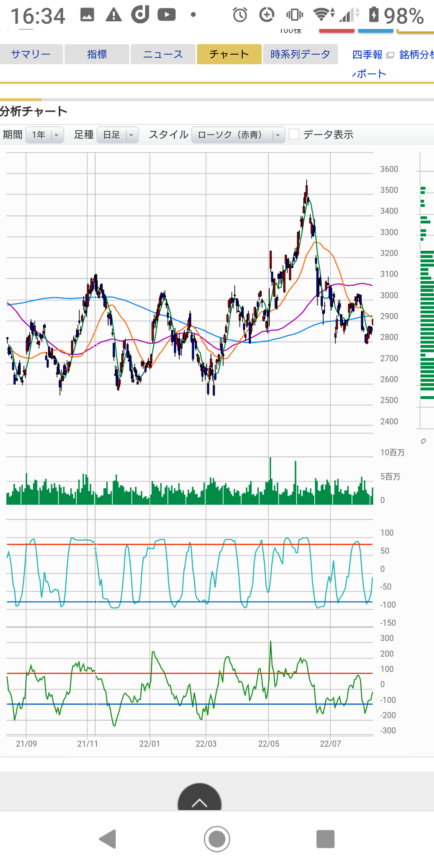
Task: Tap the Android home button
Action: click(x=217, y=839)
